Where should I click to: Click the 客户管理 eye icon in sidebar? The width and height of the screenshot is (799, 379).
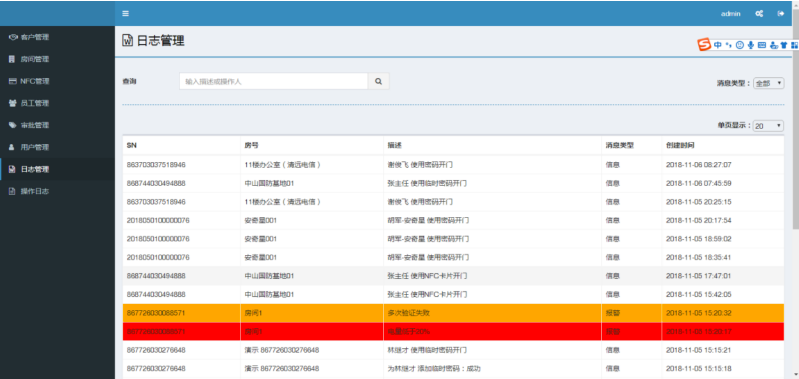(x=13, y=37)
